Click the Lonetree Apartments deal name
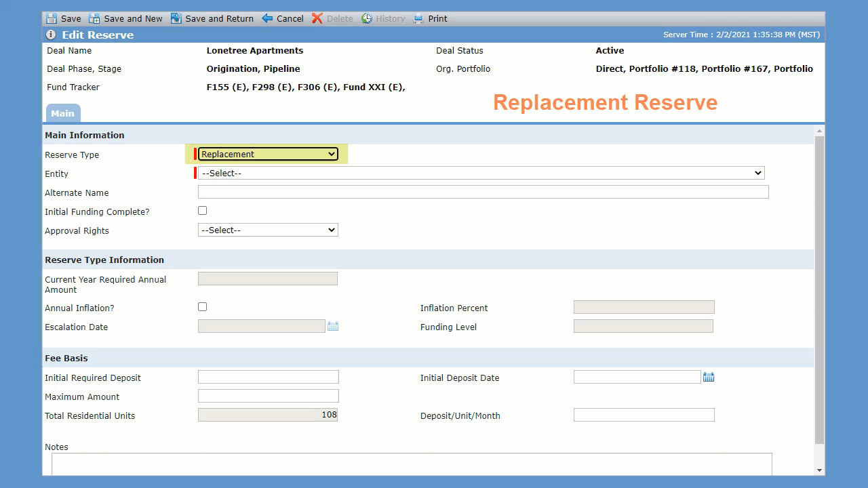 (255, 51)
